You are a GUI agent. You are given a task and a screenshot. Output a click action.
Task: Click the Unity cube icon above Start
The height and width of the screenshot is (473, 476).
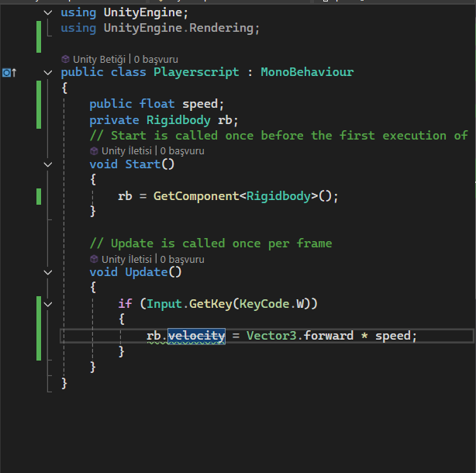(x=94, y=150)
